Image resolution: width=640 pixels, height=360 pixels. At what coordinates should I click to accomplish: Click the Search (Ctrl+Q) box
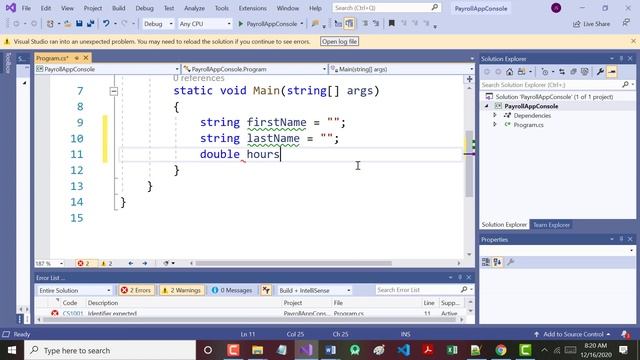387,8
